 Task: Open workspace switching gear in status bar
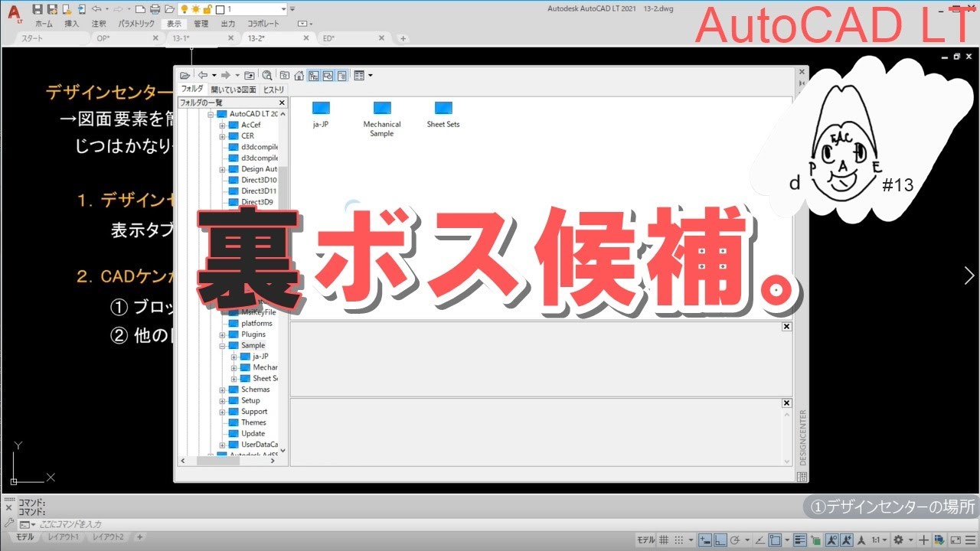(899, 540)
